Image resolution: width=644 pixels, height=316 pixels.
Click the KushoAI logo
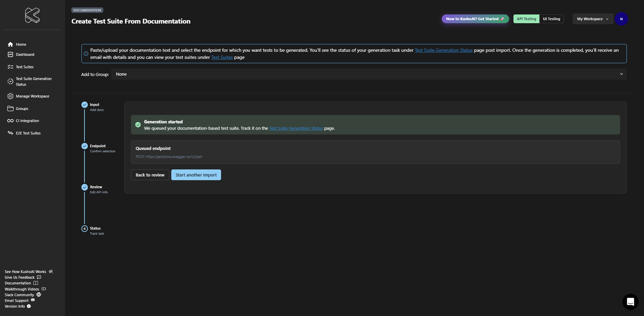(x=32, y=15)
